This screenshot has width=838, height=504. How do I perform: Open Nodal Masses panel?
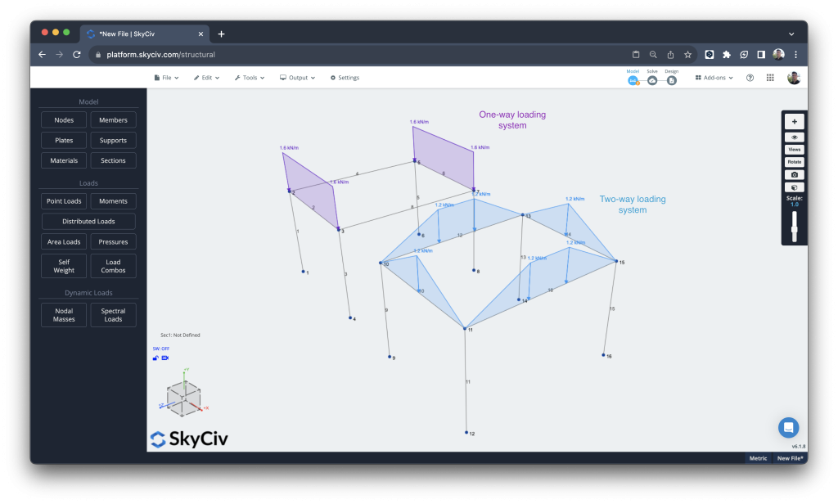click(64, 315)
